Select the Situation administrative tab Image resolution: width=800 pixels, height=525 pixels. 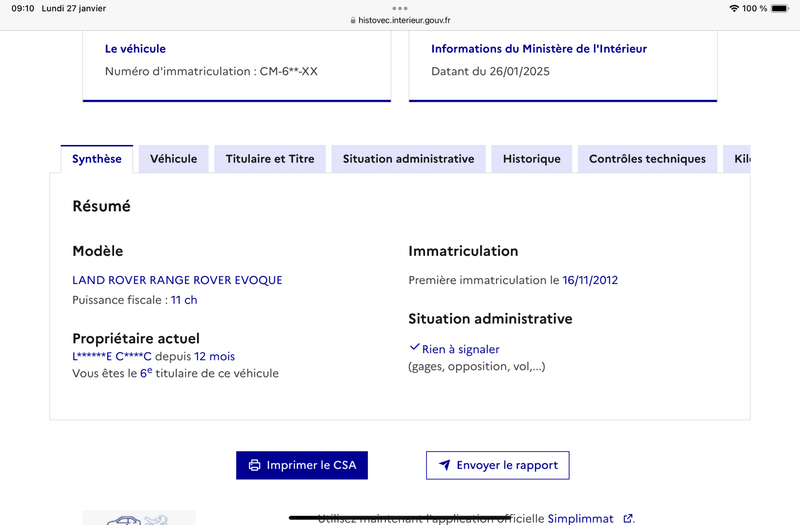coord(408,159)
